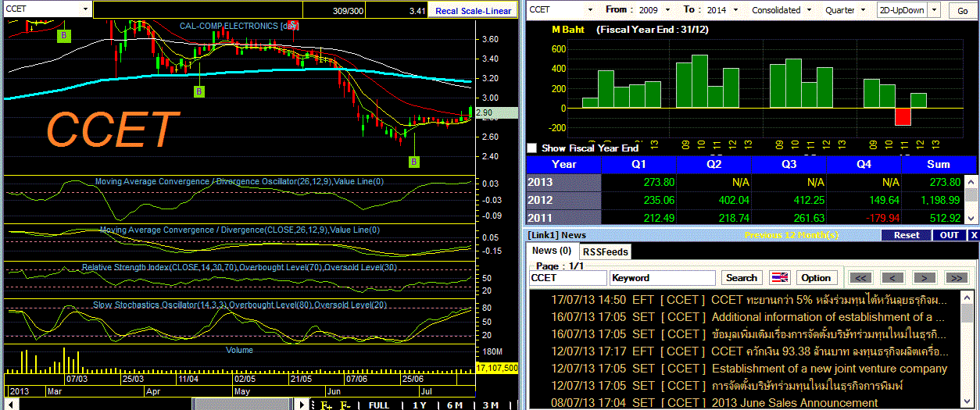The image size is (980, 410).
Task: Click the red negative Q4 2011 bar
Action: point(903,116)
